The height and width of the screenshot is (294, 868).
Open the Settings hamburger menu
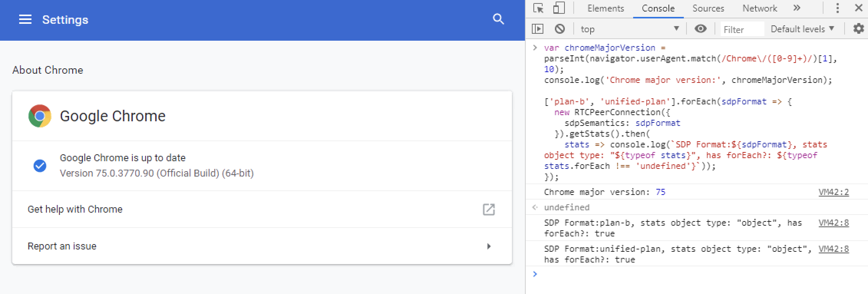click(x=25, y=20)
